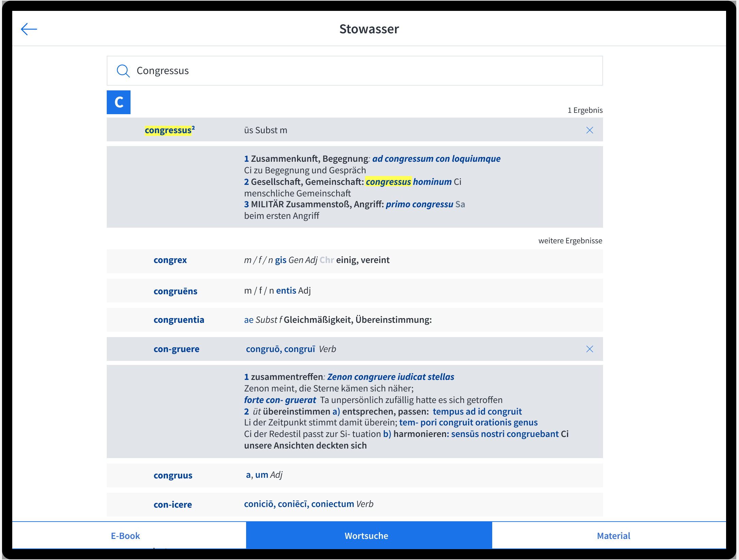Close the expanded congressus entry
739x560 pixels.
coord(589,130)
